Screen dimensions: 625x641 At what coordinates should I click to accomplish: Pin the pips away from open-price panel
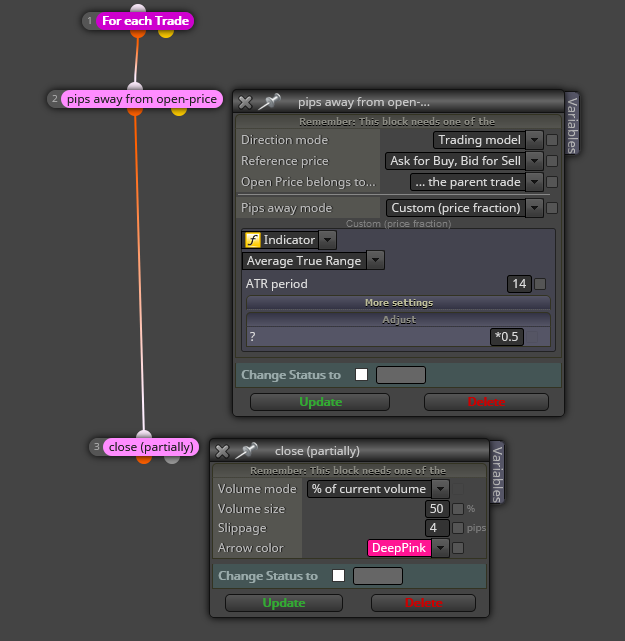269,102
